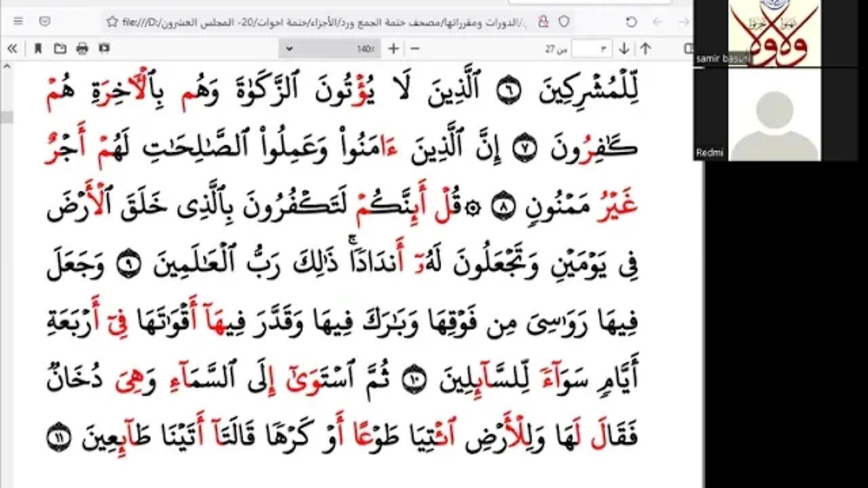
Task: Open a file using PDF toolbar folder icon
Action: 60,49
